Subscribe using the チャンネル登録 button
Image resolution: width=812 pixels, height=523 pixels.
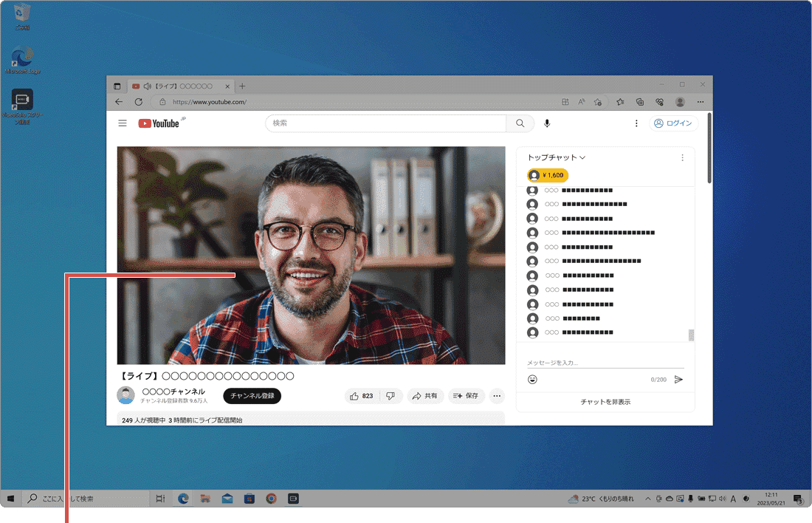point(252,396)
